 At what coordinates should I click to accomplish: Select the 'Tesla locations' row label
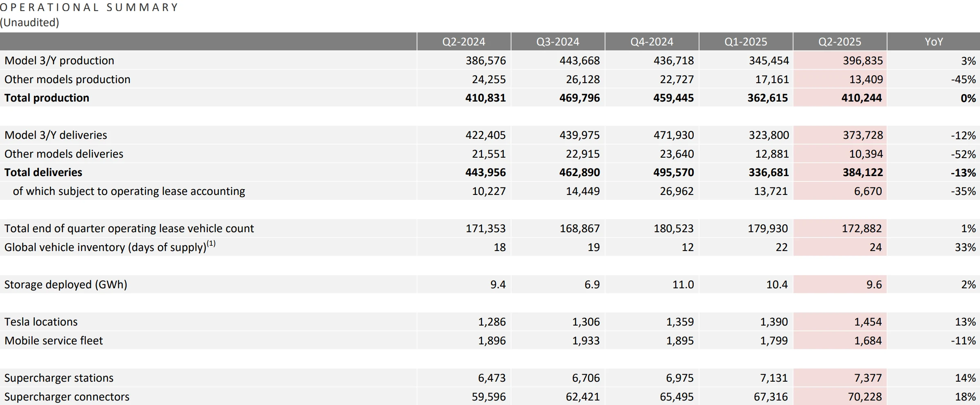41,322
